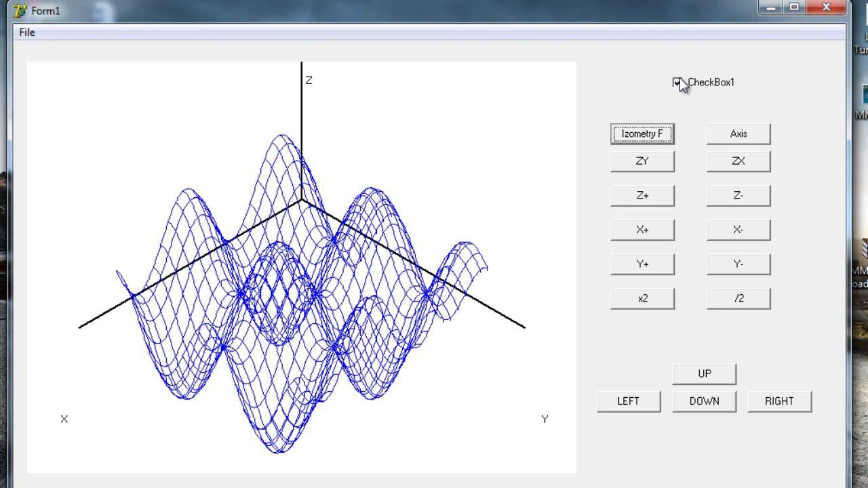Close the Form1 window

(827, 7)
